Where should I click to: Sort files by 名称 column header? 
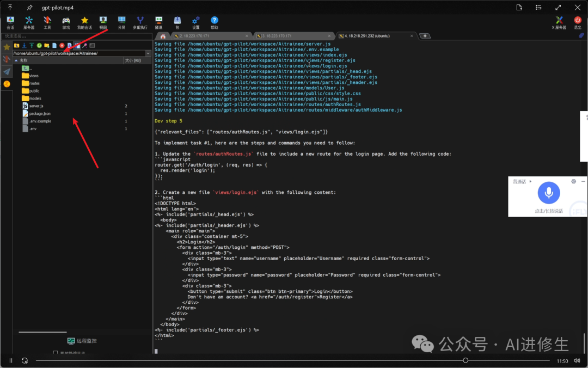[x=68, y=60]
